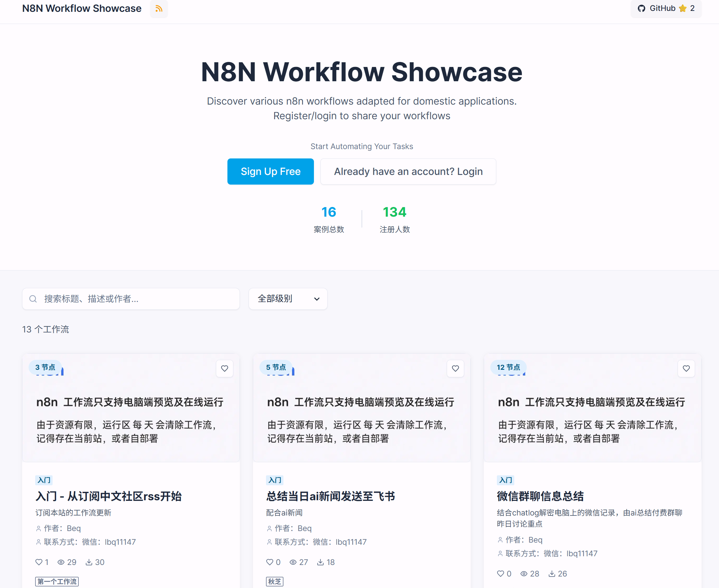
Task: Click the GitHub octocat logo
Action: coord(642,8)
